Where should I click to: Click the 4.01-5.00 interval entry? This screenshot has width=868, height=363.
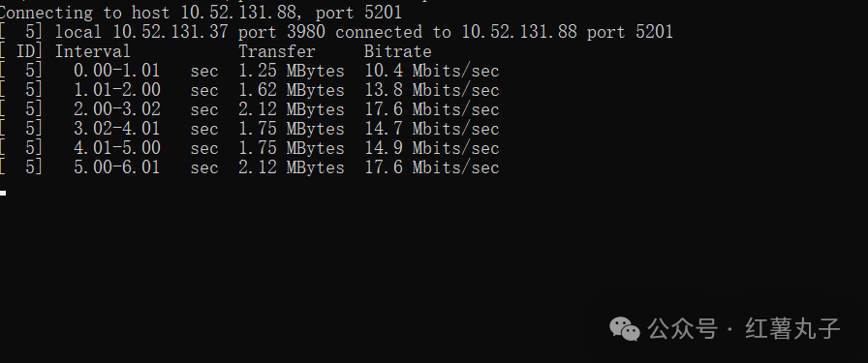(117, 148)
